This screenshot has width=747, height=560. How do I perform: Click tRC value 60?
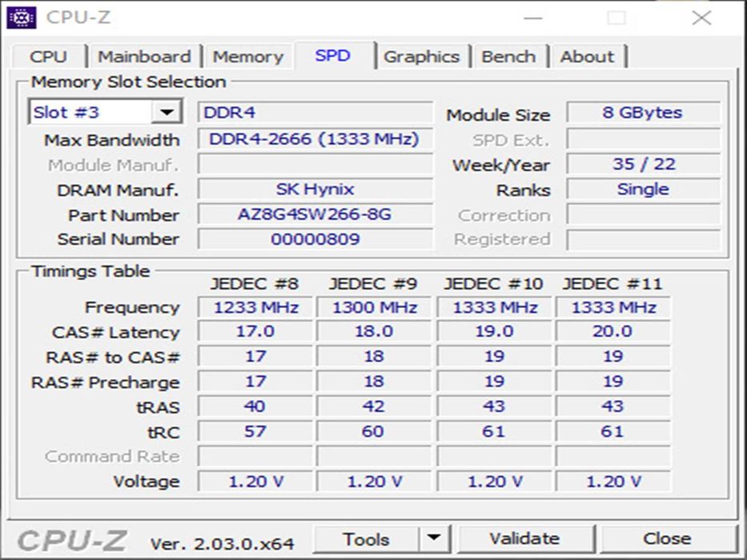(x=375, y=431)
